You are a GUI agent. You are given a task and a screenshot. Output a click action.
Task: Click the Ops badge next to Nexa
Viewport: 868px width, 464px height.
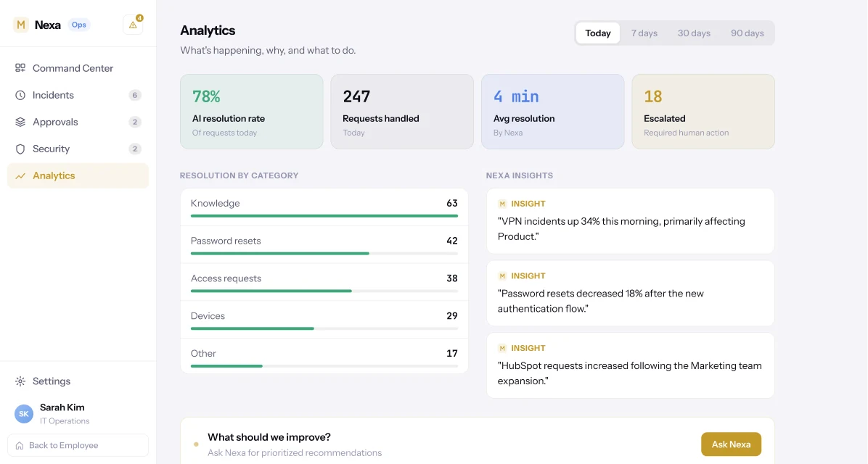pyautogui.click(x=78, y=25)
